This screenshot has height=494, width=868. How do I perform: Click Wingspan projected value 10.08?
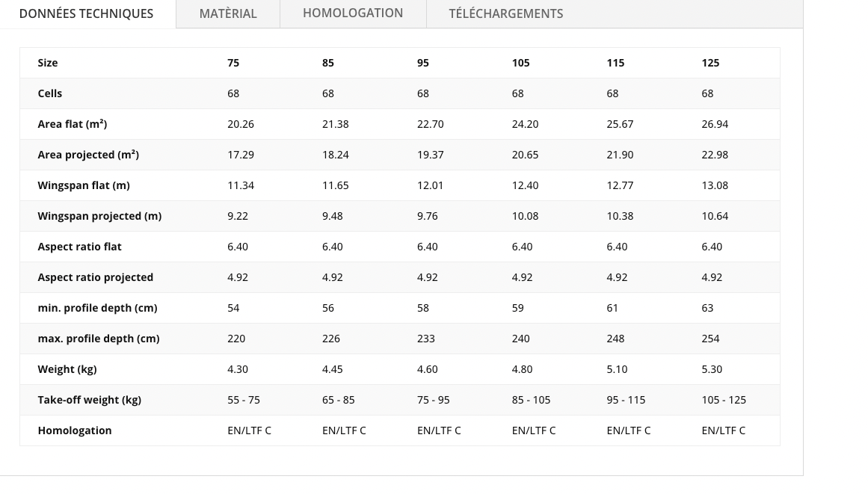coord(525,216)
